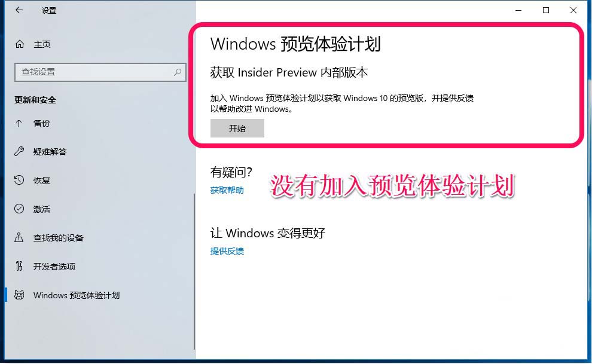
Task: Click the magnifier icon in search box
Action: (178, 72)
